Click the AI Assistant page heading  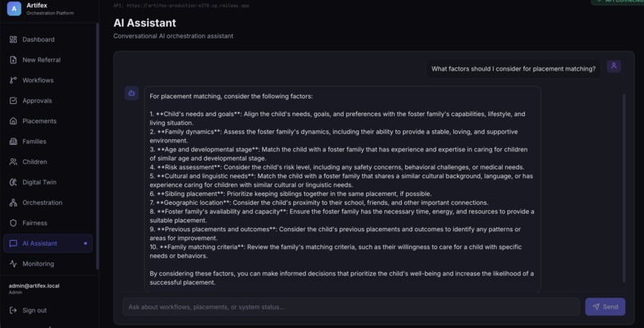145,23
